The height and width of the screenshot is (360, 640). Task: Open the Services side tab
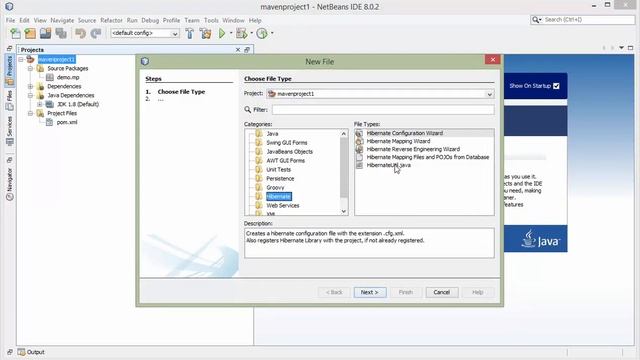(9, 131)
